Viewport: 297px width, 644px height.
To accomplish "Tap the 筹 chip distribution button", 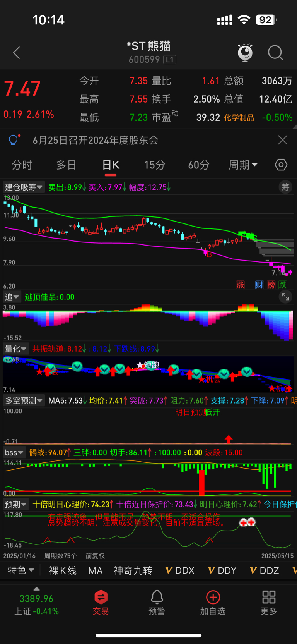I will tap(285, 187).
